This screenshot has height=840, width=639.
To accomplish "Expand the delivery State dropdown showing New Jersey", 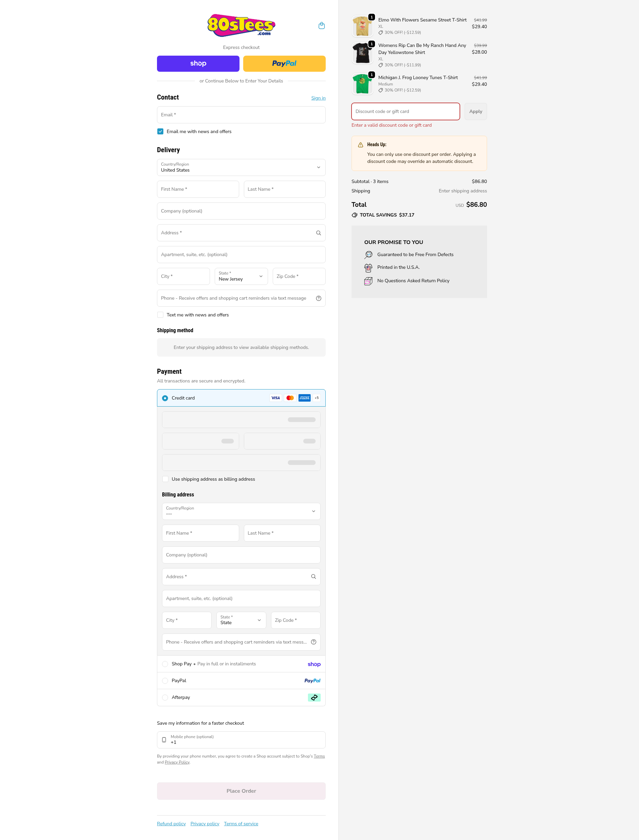I will coord(241,276).
